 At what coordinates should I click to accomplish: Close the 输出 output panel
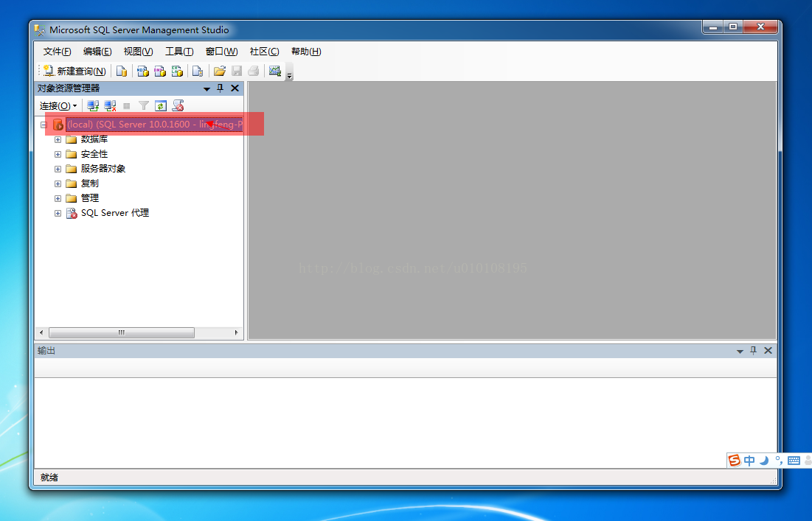point(768,351)
